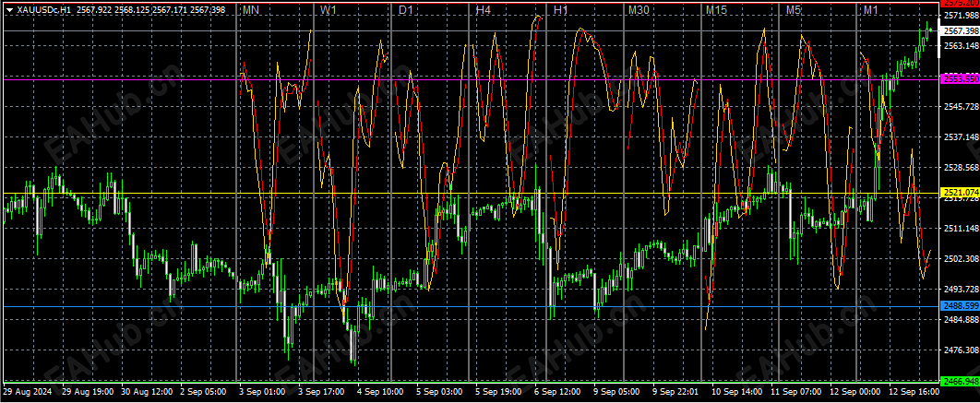Click the 2563.148 price scale value
Image resolution: width=980 pixels, height=403 pixels.
962,45
